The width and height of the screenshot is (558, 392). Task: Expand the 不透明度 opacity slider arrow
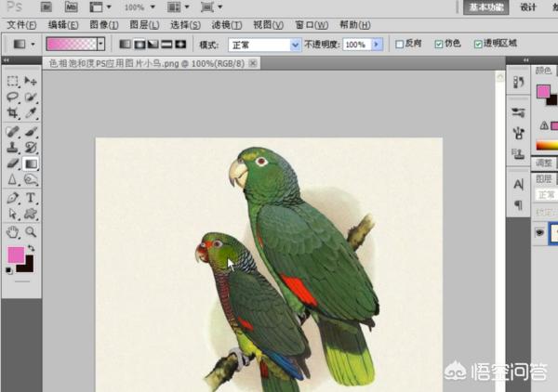(x=377, y=44)
